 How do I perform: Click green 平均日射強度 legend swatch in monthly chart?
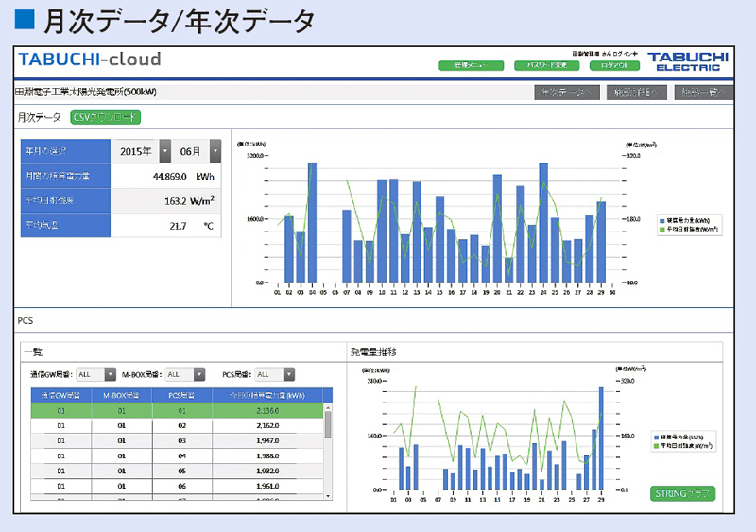662,230
